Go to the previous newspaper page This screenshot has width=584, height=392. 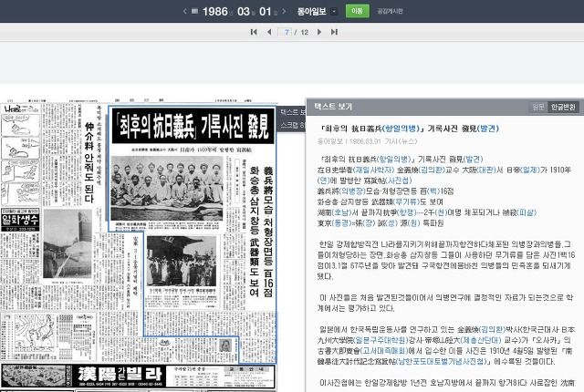pos(269,32)
